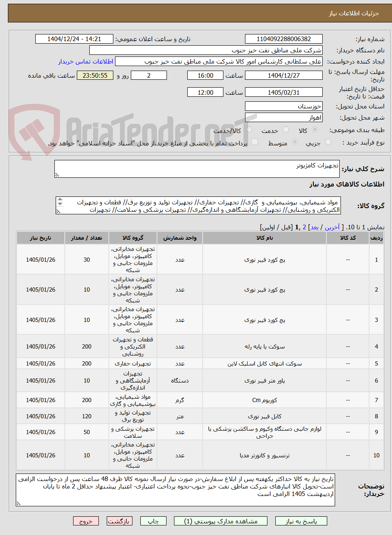The height and width of the screenshot is (535, 392).
Task: Click the جزئیات اطلاعات نیاز header title
Action: 354,13
